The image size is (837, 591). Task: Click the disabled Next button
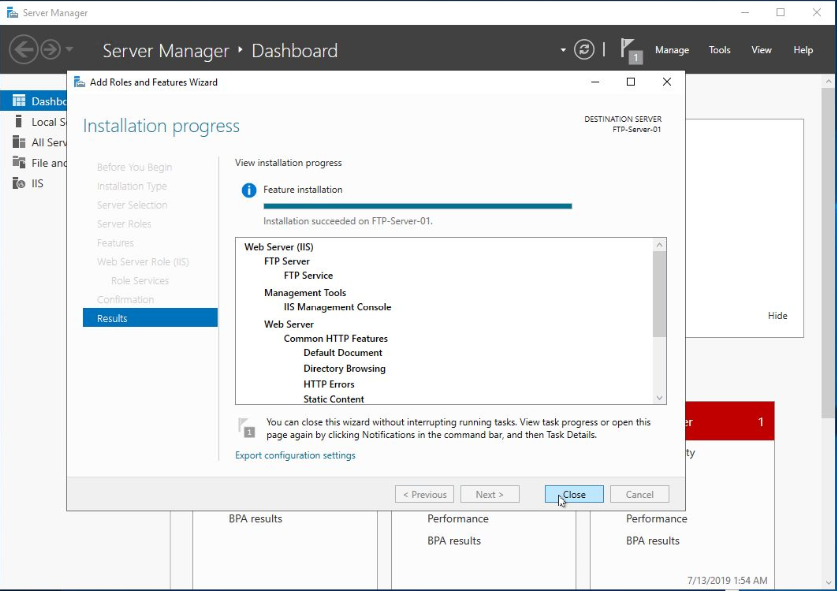click(489, 494)
